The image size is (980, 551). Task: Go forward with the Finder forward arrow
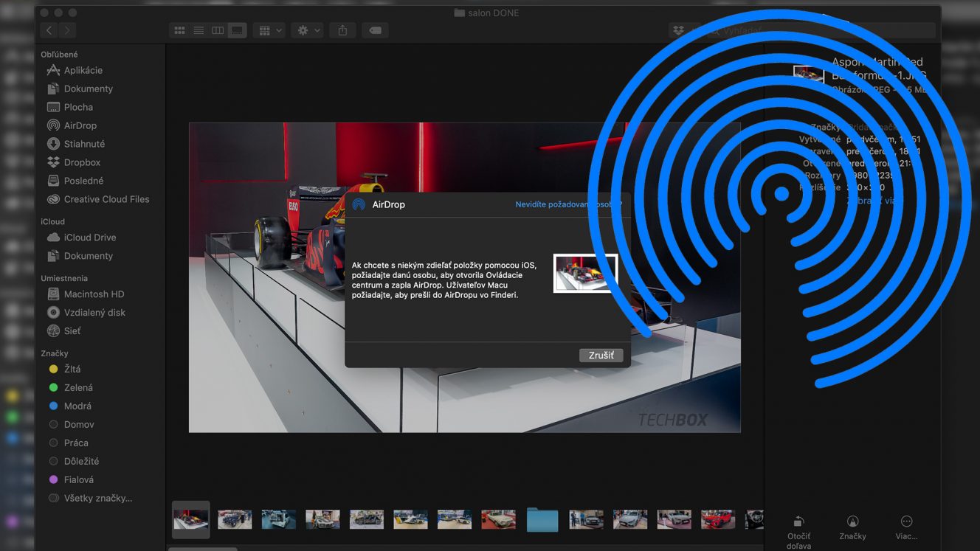[67, 30]
